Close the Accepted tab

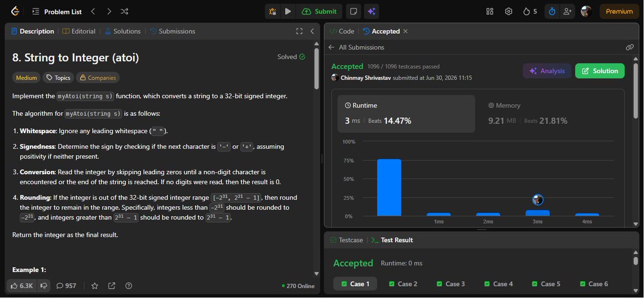(406, 31)
